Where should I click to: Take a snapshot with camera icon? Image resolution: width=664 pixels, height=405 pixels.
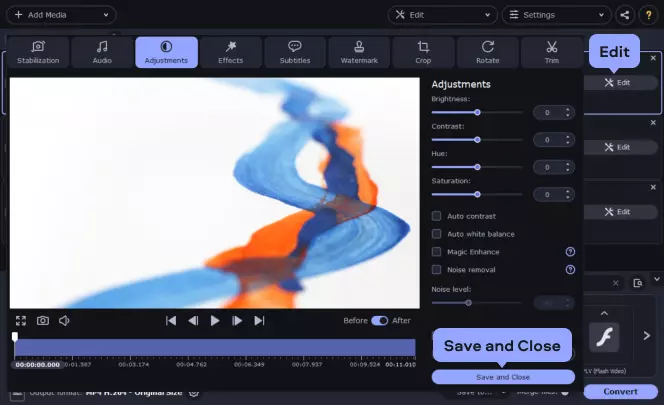point(43,321)
